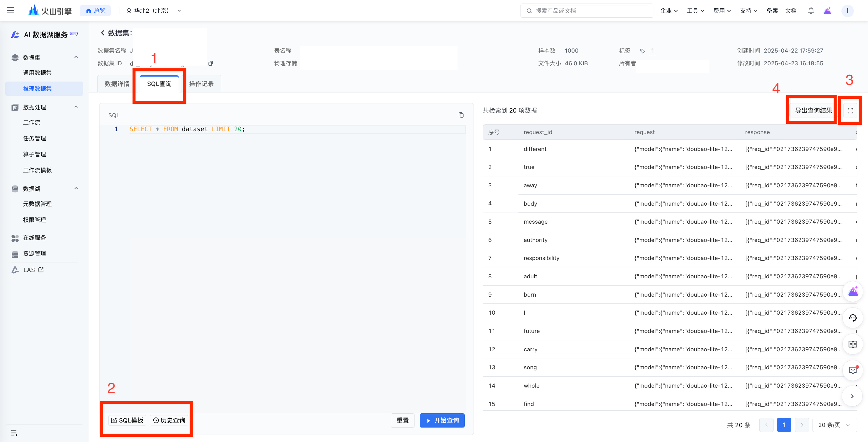Click the 导出查询结果 button

click(x=813, y=110)
